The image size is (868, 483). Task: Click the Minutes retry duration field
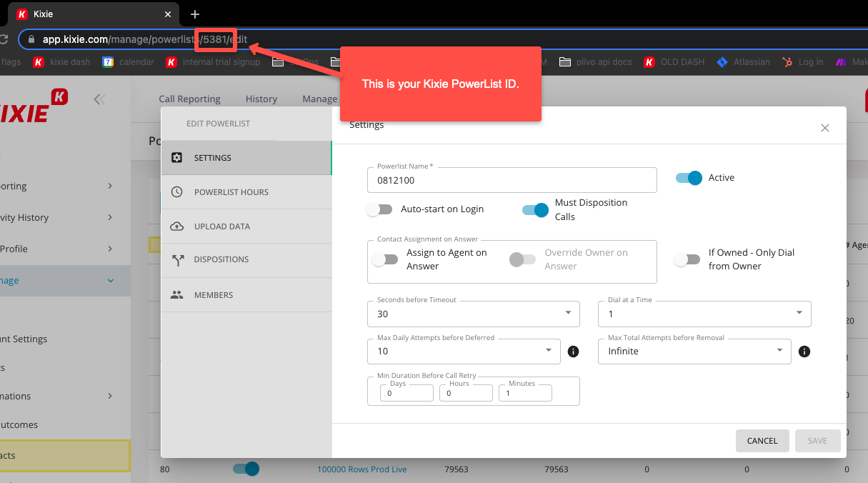tap(525, 393)
